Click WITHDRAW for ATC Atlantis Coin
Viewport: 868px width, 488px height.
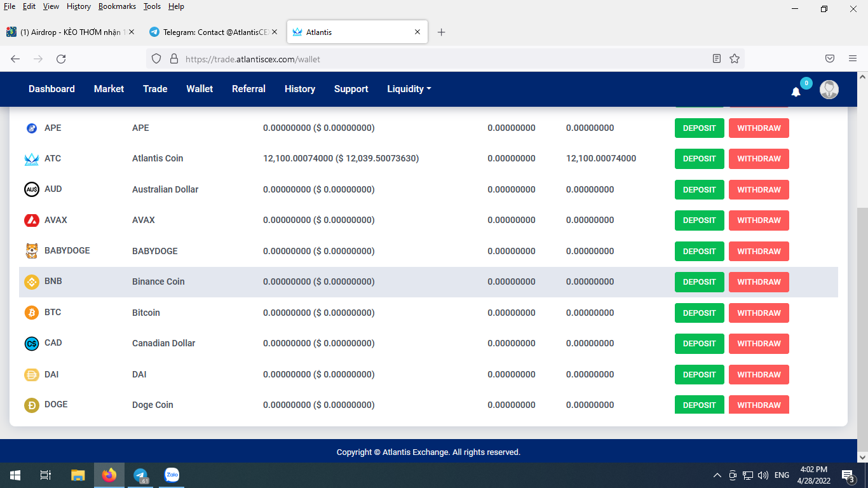(x=759, y=159)
